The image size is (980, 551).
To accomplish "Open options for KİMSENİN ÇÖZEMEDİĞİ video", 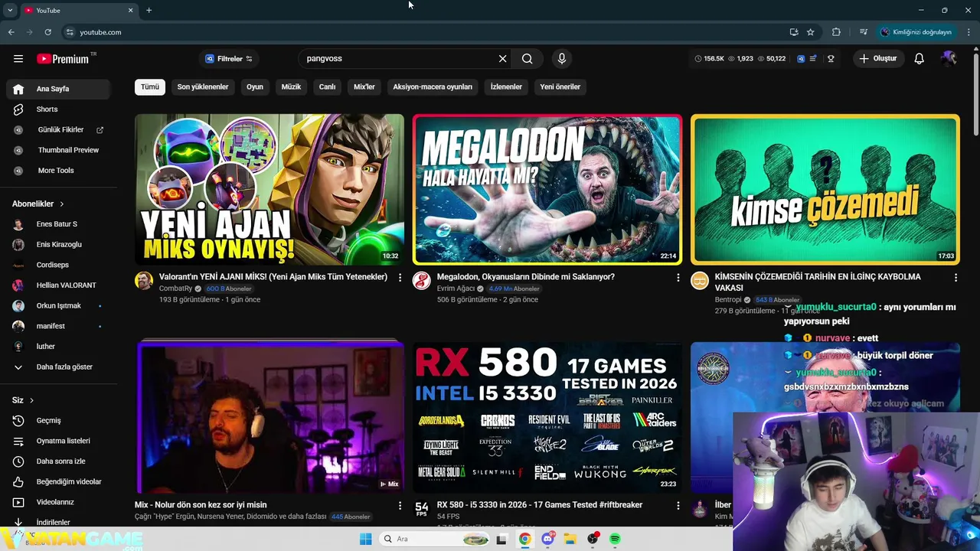I will tap(955, 277).
